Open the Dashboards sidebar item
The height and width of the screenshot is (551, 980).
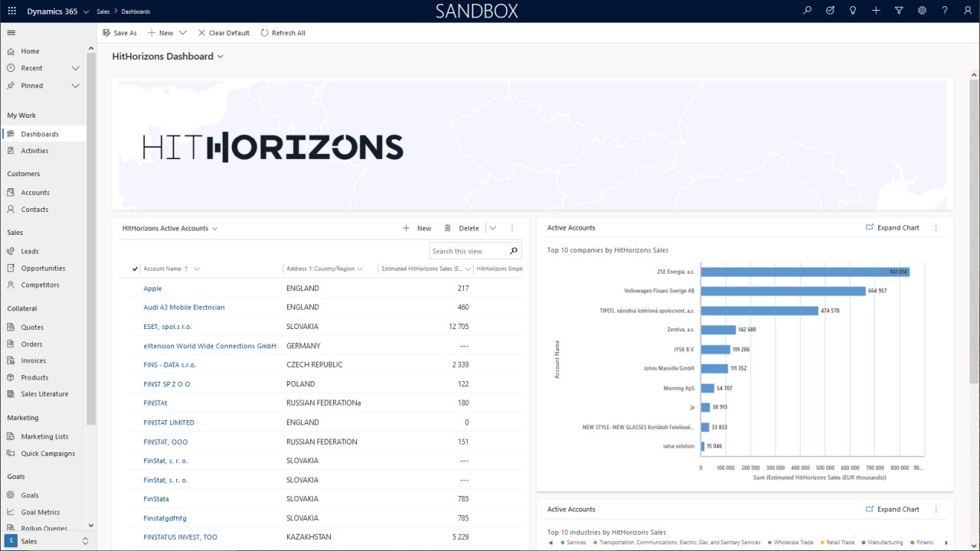pos(43,134)
